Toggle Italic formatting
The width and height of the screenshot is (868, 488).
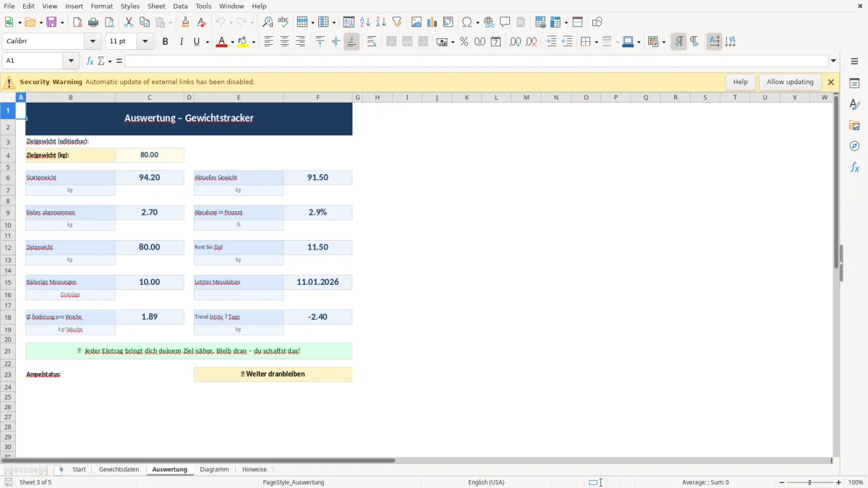point(182,42)
